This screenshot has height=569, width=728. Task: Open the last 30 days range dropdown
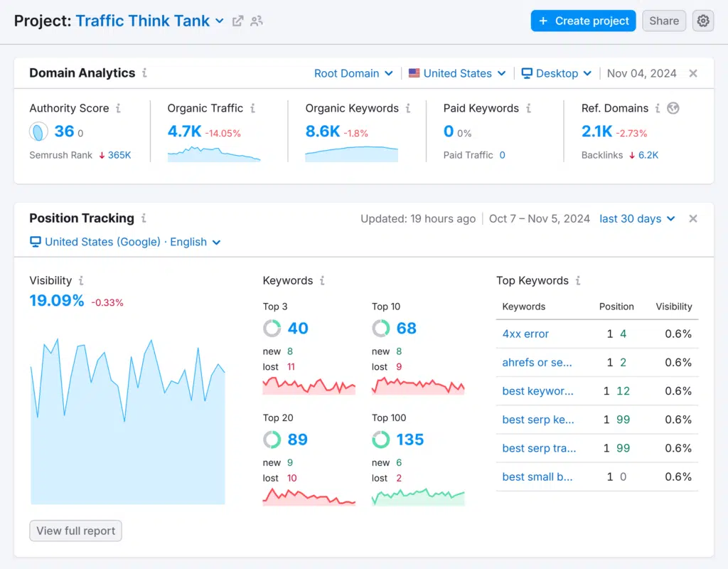click(636, 219)
